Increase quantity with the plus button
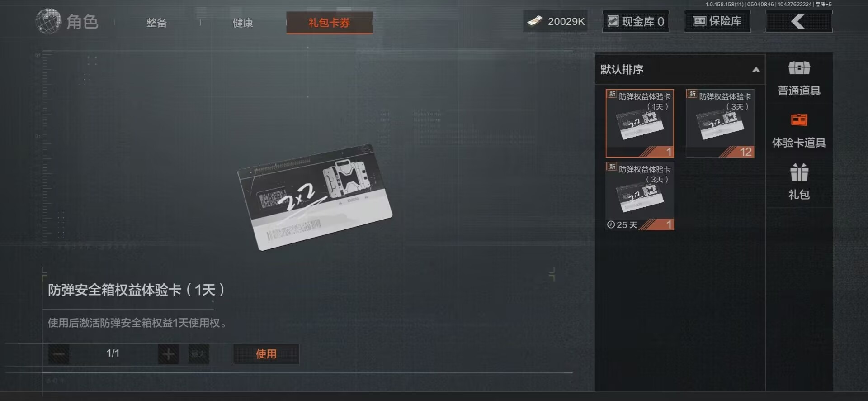Image resolution: width=868 pixels, height=401 pixels. [x=168, y=354]
